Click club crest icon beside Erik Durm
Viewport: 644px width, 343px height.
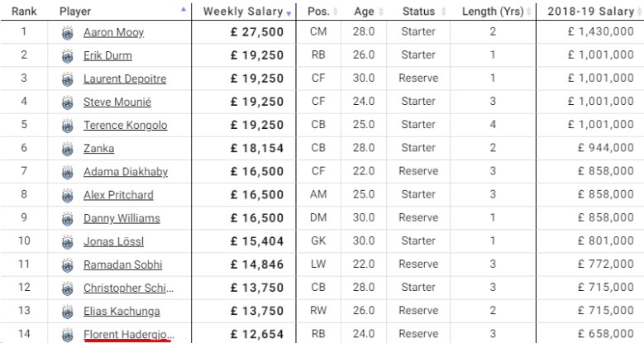67,56
